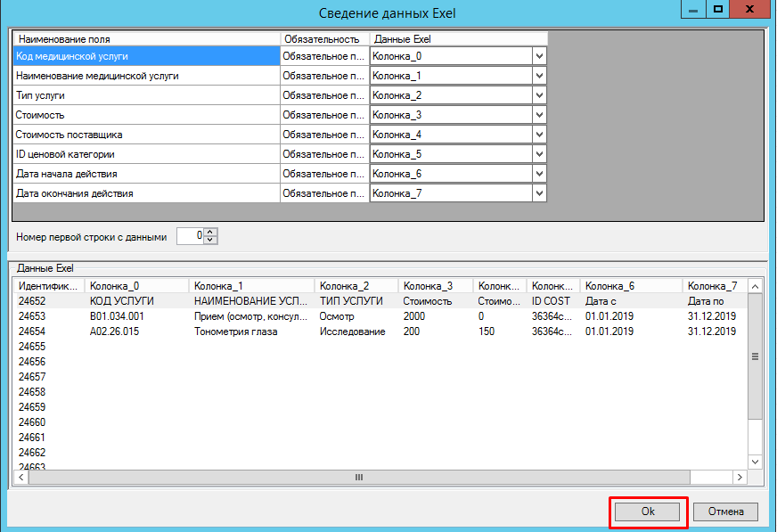Viewport: 777px width, 532px height.
Task: Open Колонка_2 dropdown for Тип услуги
Action: [538, 95]
